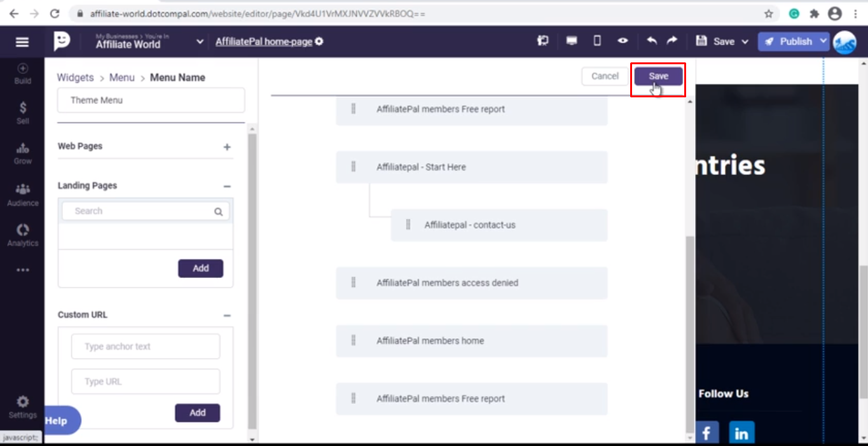Go to Menu in the breadcrumb
This screenshot has width=868, height=446.
pyautogui.click(x=122, y=78)
